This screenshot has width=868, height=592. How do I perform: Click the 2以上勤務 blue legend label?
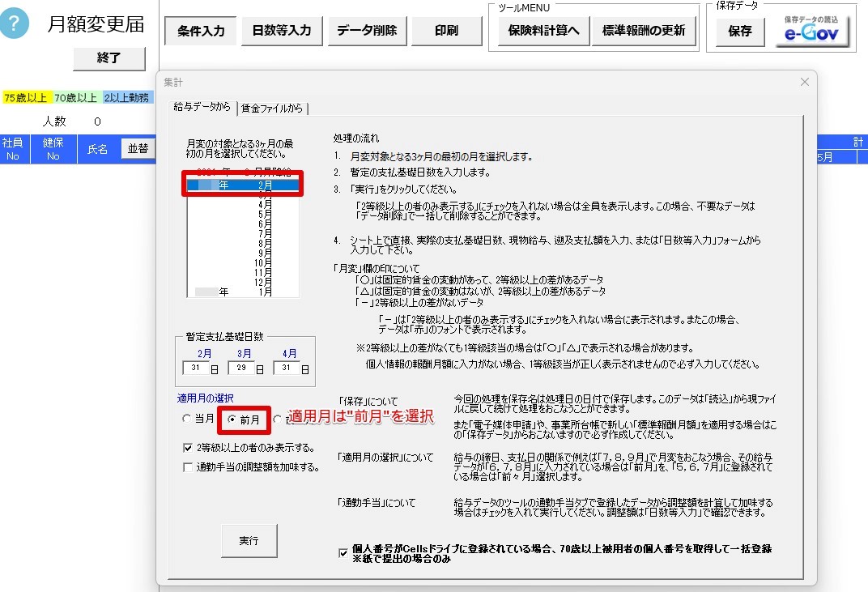click(127, 98)
